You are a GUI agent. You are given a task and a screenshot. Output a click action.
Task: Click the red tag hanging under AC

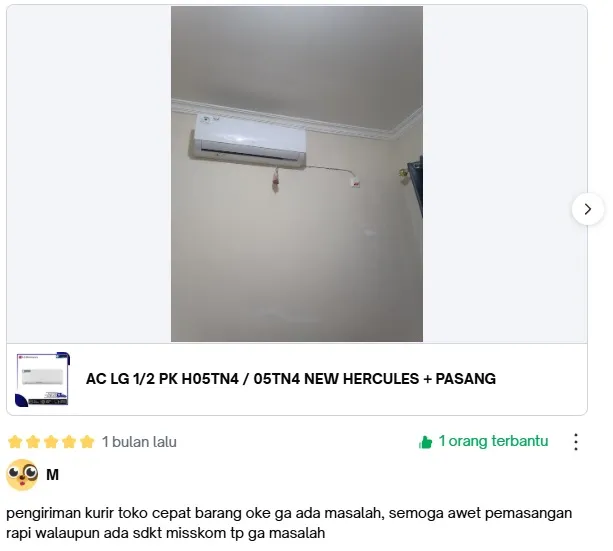[276, 181]
